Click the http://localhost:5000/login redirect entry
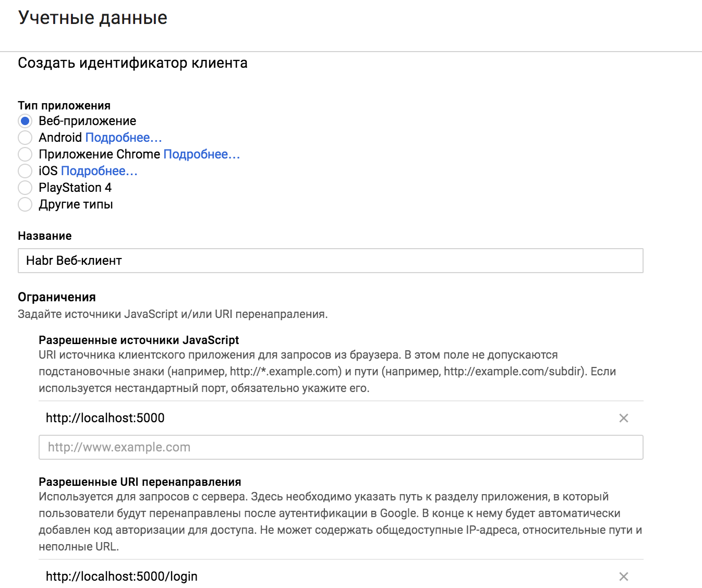Viewport: 702px width, 588px height. [122, 577]
